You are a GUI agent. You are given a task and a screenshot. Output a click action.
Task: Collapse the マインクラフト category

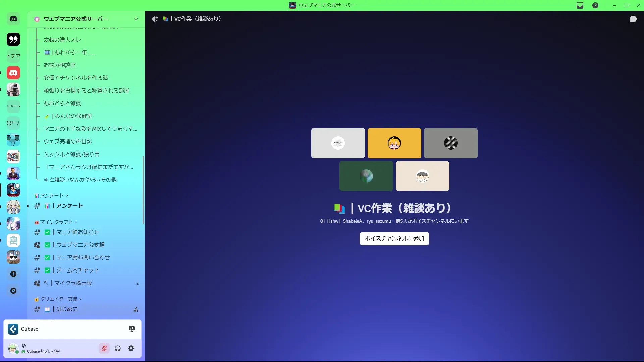click(56, 222)
